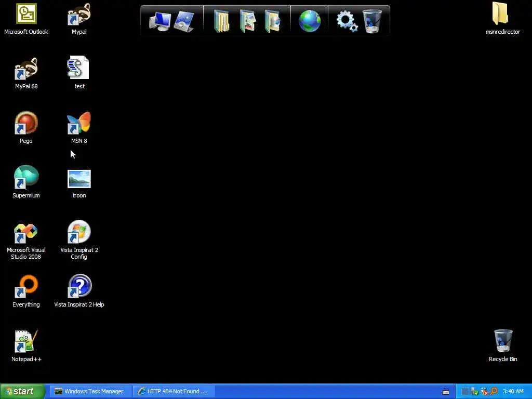Image resolution: width=532 pixels, height=399 pixels.
Task: Click the on-screen keyboard taskbar icon
Action: (446, 392)
